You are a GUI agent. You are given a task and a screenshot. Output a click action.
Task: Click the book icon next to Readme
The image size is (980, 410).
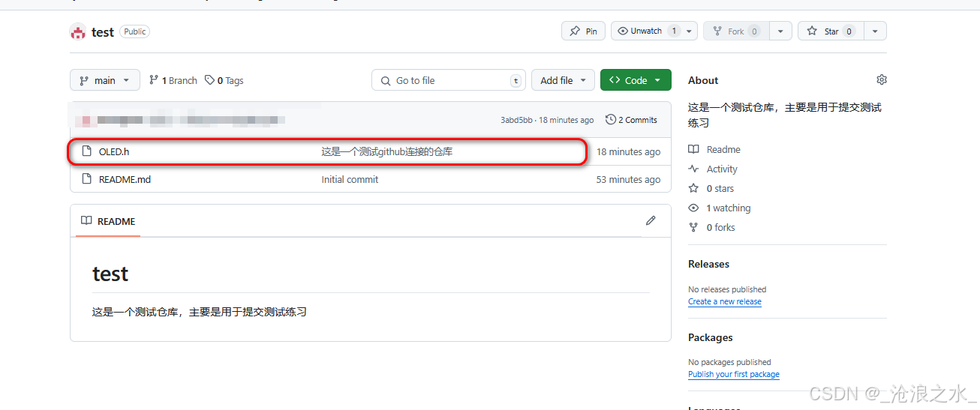[x=693, y=149]
